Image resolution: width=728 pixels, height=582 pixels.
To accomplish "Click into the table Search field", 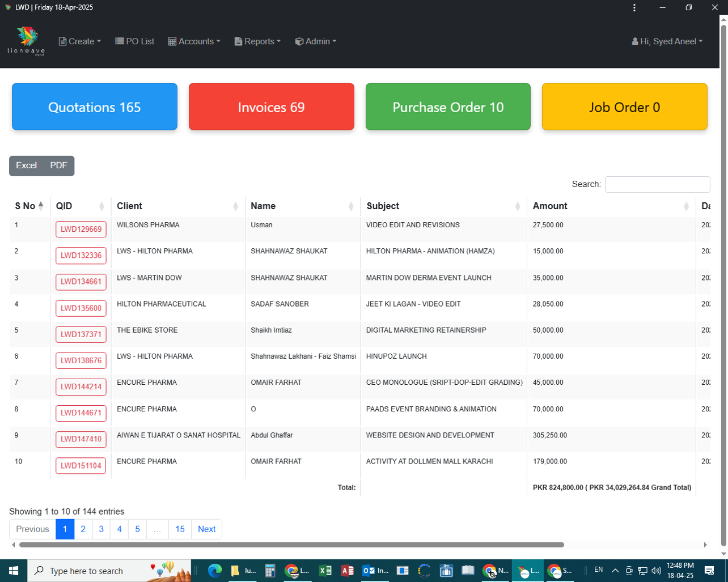I will pos(657,184).
